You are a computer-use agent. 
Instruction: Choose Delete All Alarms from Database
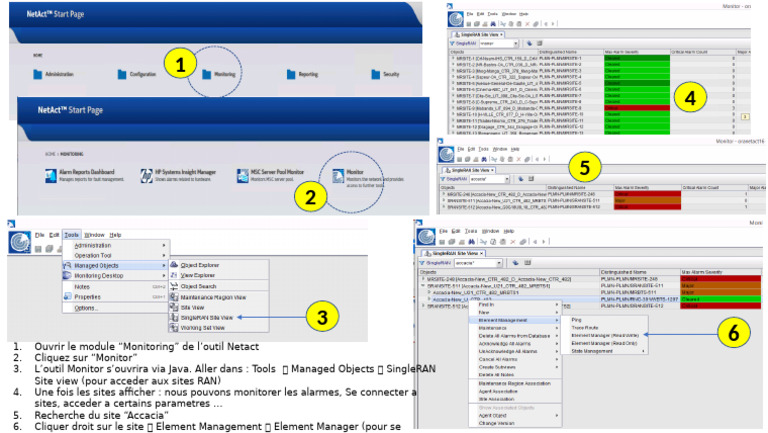tap(515, 336)
